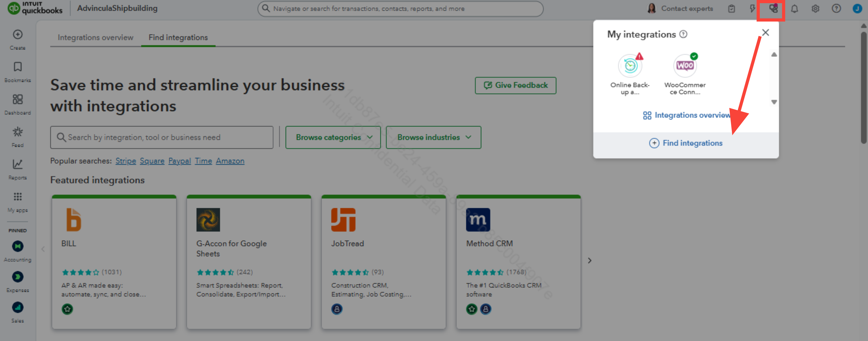Expand the Browse industries dropdown
Viewport: 868px width, 341px height.
coord(433,138)
